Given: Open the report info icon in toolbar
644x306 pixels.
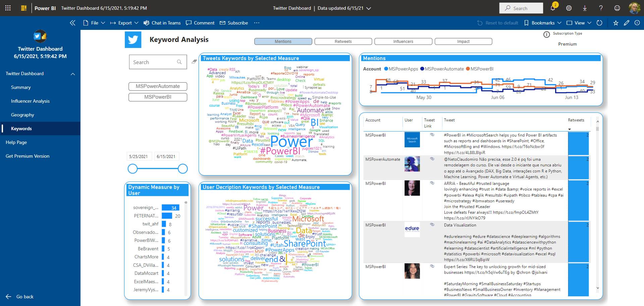Looking at the screenshot, I should coord(637,23).
